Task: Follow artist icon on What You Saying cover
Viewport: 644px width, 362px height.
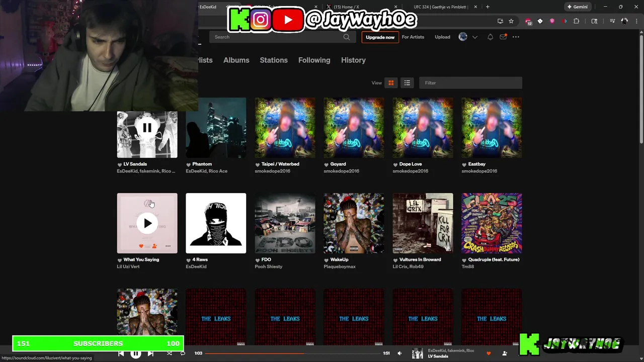Action: [154, 246]
